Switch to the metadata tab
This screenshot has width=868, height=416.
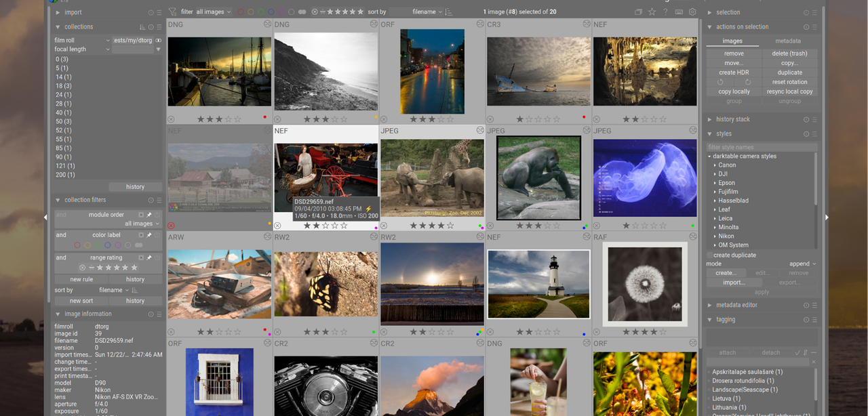[x=788, y=41]
